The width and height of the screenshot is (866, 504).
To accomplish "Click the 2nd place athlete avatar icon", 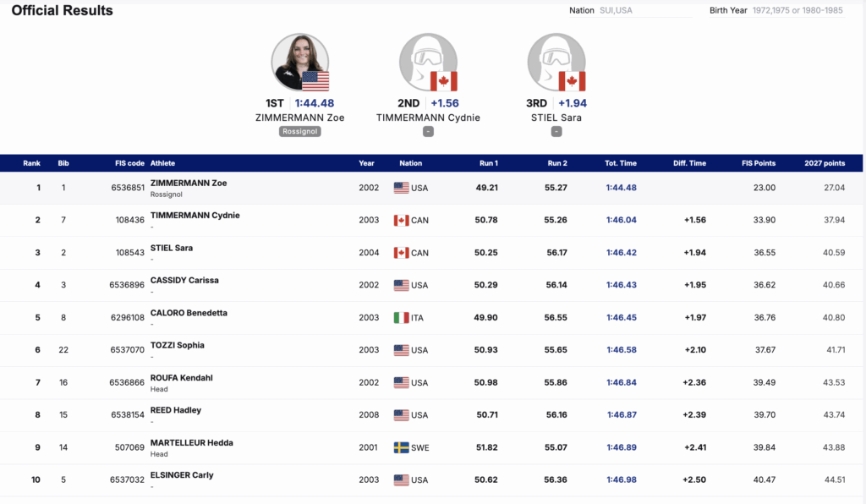I will [425, 59].
